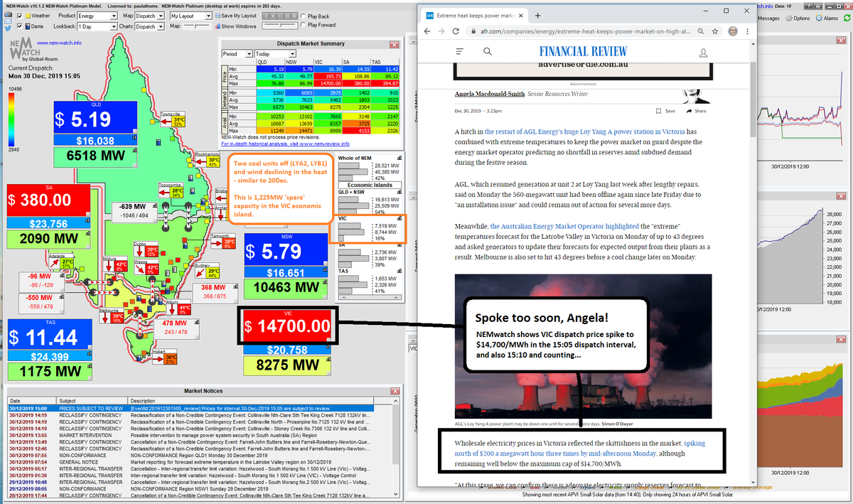Screen dimensions: 853x504
Task: Click the article Save bookmark button
Action: tap(665, 111)
